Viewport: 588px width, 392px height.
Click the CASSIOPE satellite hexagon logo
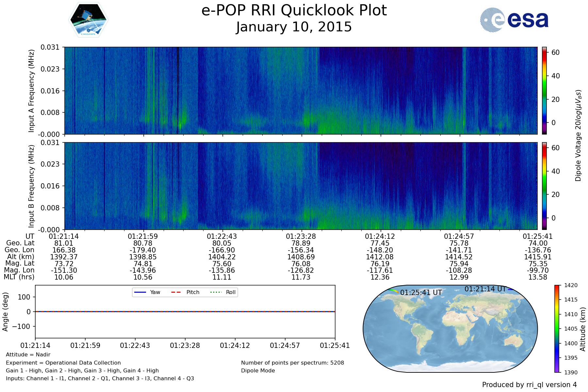click(88, 20)
